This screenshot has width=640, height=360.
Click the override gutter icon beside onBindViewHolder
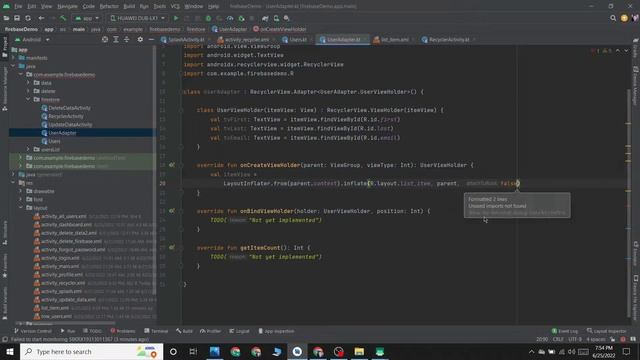click(172, 211)
